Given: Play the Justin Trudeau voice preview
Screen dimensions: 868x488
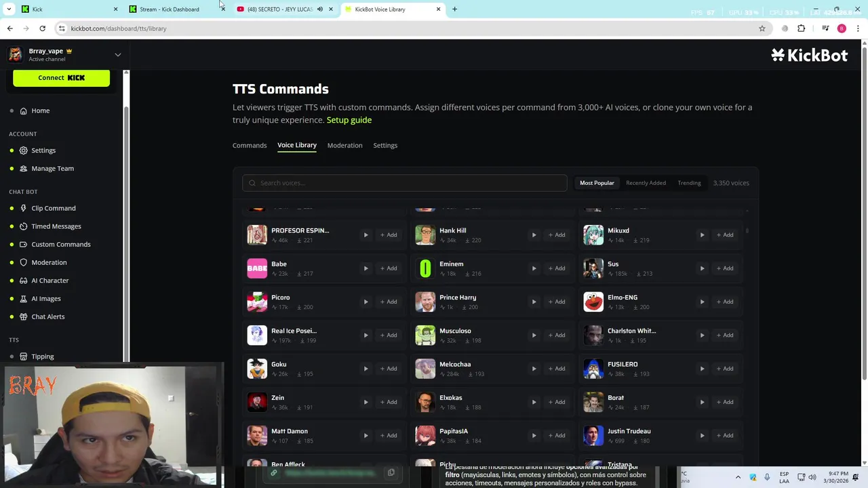Looking at the screenshot, I should point(702,435).
